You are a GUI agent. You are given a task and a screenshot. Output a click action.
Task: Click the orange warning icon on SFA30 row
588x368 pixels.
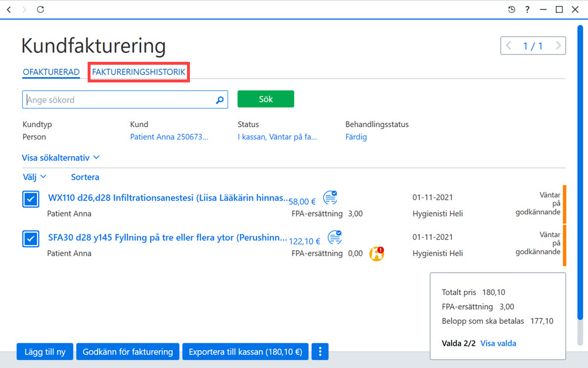tap(376, 253)
